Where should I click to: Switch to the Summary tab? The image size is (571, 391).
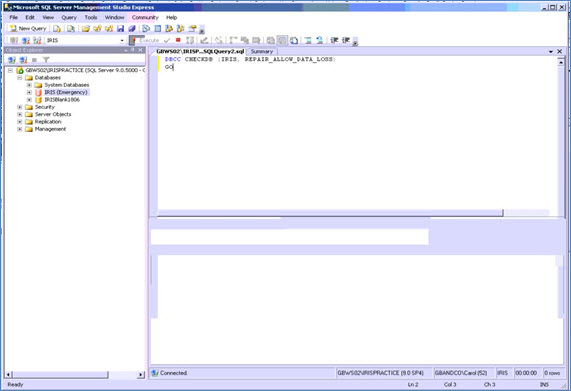tap(262, 51)
